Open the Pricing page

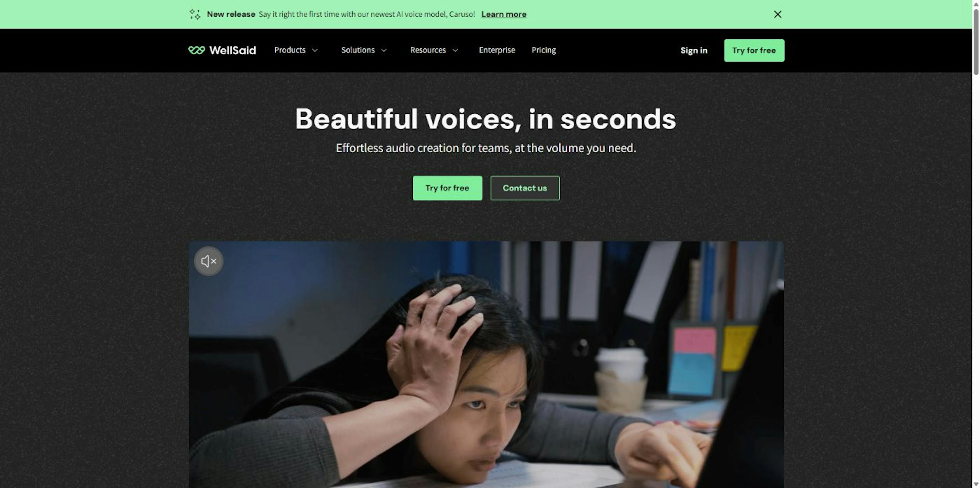(x=544, y=50)
